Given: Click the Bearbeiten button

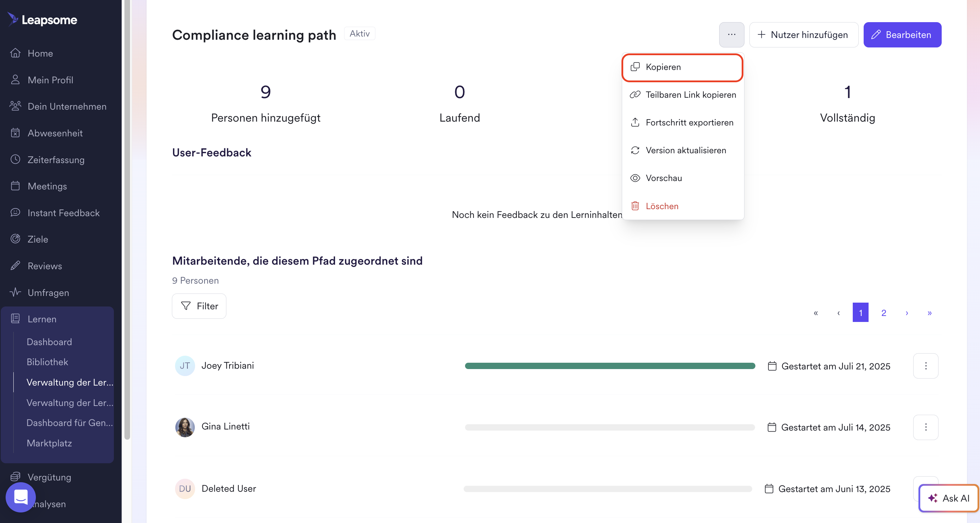Looking at the screenshot, I should click(902, 34).
